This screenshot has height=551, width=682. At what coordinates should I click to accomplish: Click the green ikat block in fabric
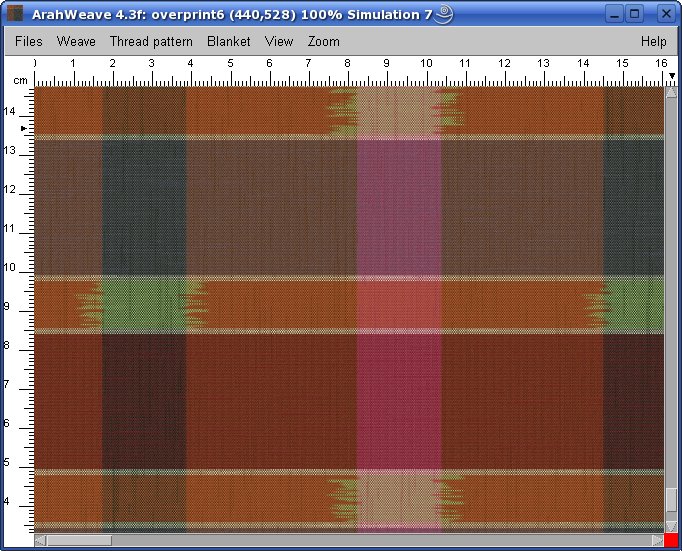[x=144, y=304]
